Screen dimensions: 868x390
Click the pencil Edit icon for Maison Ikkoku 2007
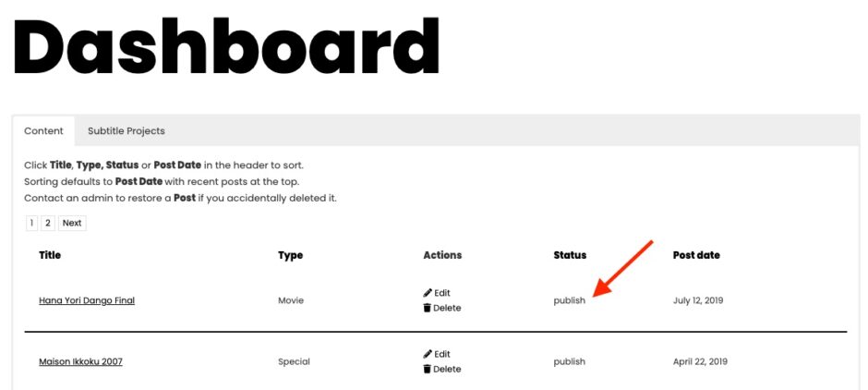click(x=428, y=354)
